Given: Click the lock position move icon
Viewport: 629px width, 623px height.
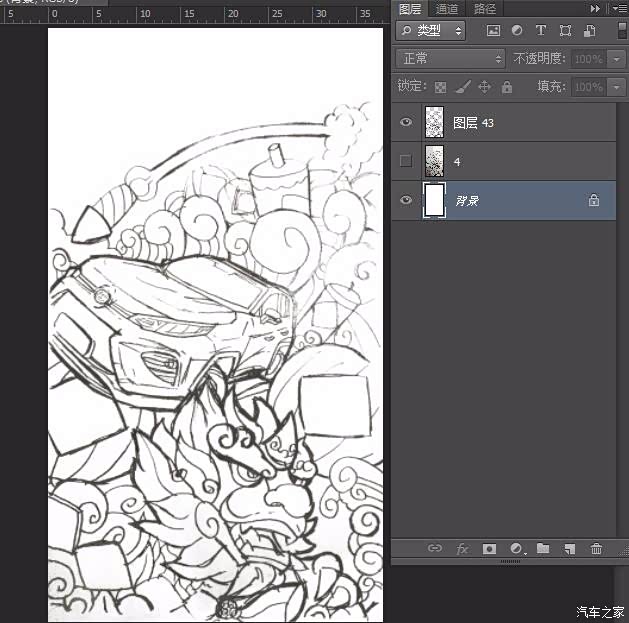Looking at the screenshot, I should click(485, 87).
